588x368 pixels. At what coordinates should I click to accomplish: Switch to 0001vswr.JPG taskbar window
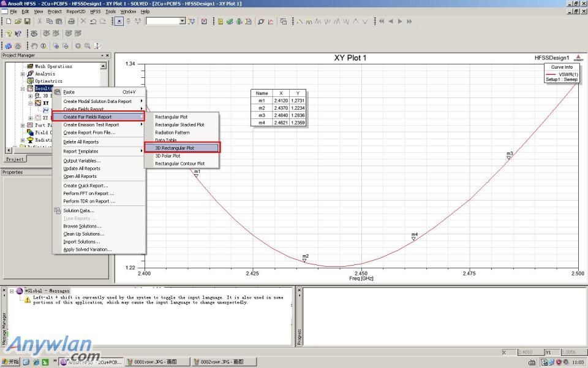pyautogui.click(x=157, y=362)
